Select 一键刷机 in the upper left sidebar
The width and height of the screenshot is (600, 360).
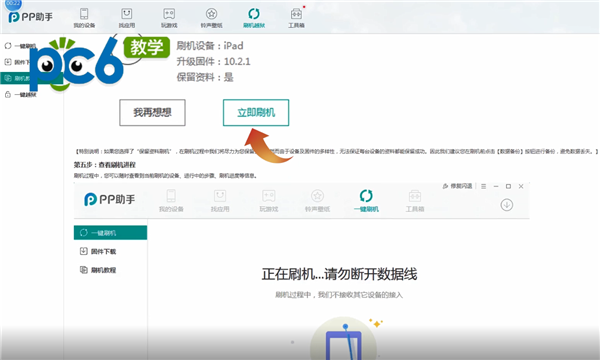pyautogui.click(x=21, y=46)
